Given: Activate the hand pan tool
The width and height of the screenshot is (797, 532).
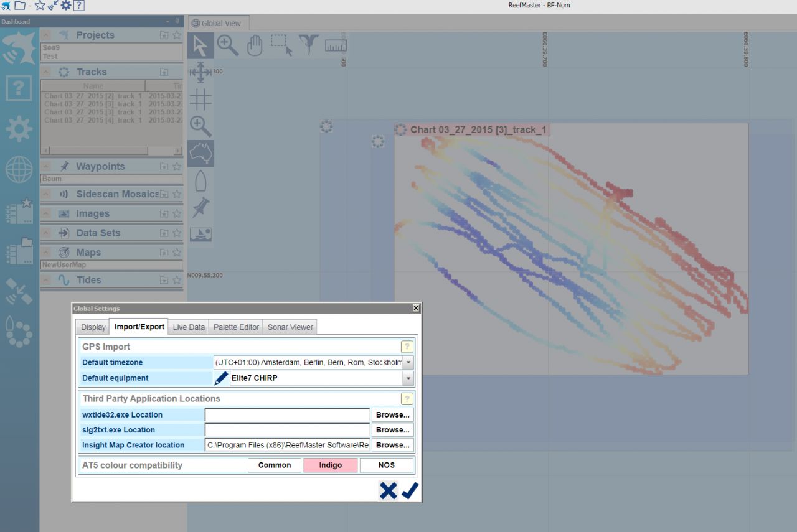Looking at the screenshot, I should click(x=255, y=45).
